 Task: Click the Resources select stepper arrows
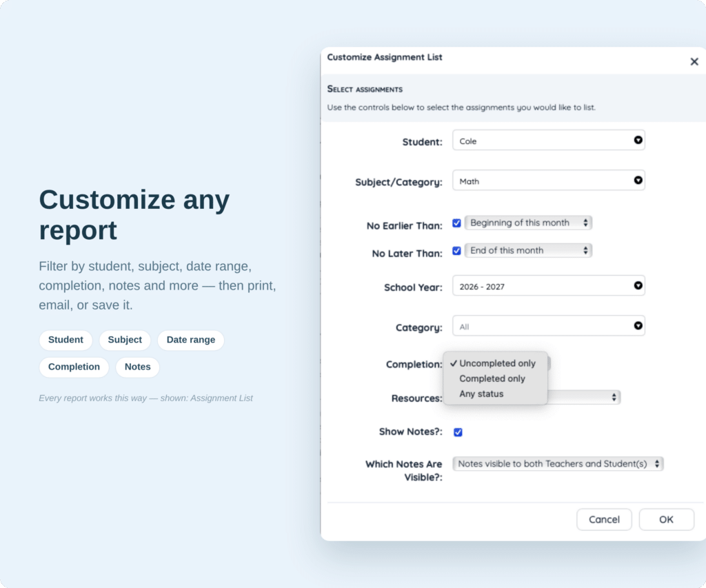click(x=614, y=397)
